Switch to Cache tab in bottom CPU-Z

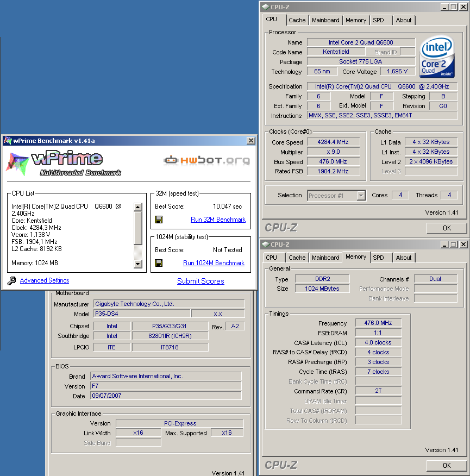coord(297,258)
